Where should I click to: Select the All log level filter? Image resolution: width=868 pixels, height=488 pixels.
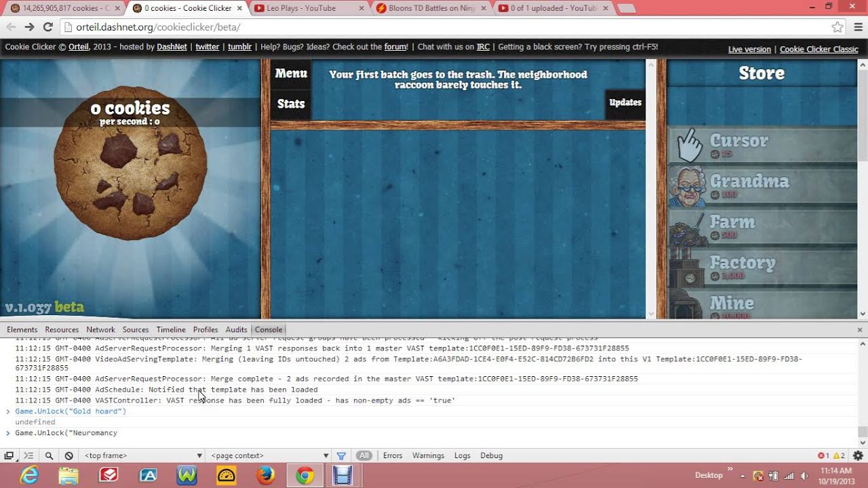click(x=364, y=455)
